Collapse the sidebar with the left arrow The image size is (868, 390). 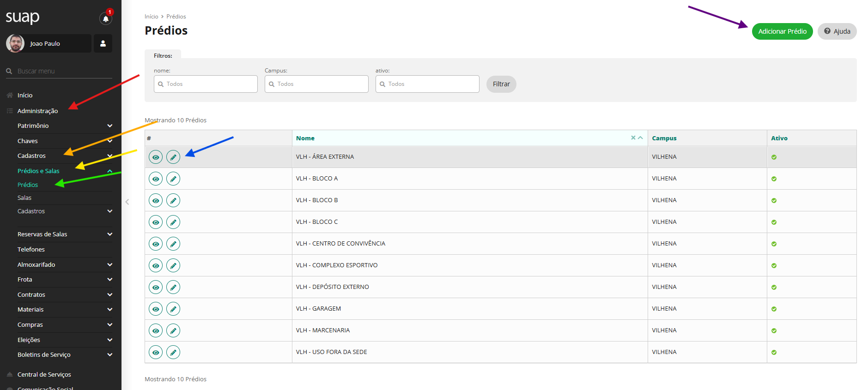click(x=127, y=202)
